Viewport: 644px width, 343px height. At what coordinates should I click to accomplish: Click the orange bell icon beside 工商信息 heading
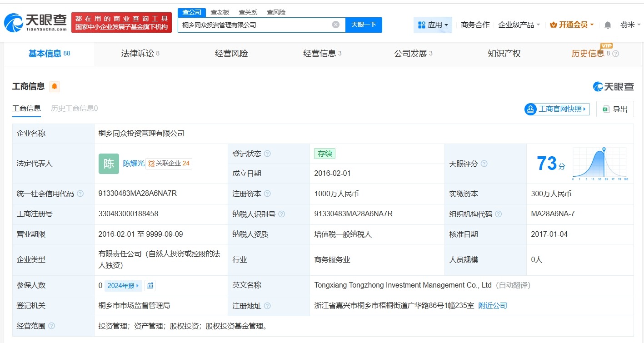tap(54, 86)
